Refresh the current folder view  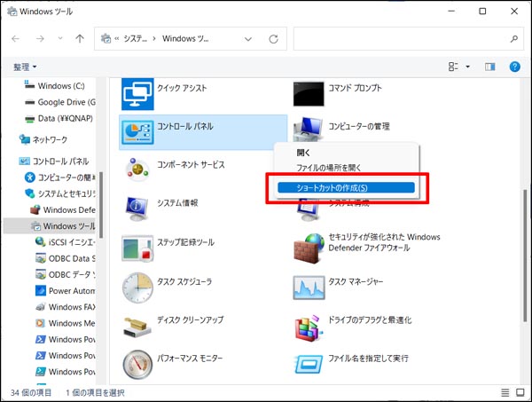pos(273,39)
